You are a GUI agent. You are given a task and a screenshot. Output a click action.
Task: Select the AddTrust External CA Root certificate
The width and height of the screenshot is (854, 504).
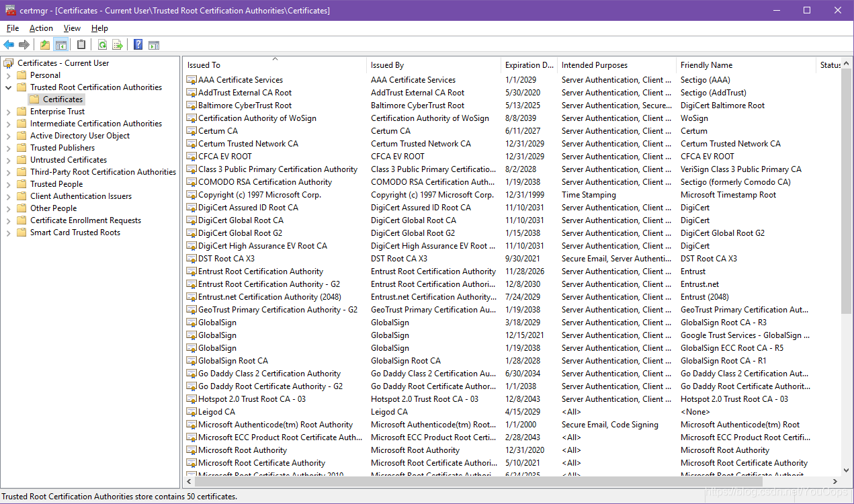point(245,93)
